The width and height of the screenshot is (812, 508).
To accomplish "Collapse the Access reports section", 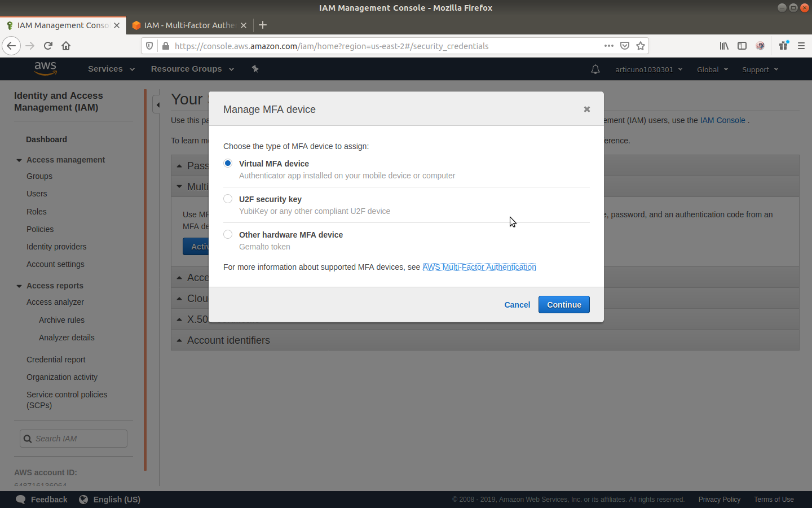I will [19, 286].
